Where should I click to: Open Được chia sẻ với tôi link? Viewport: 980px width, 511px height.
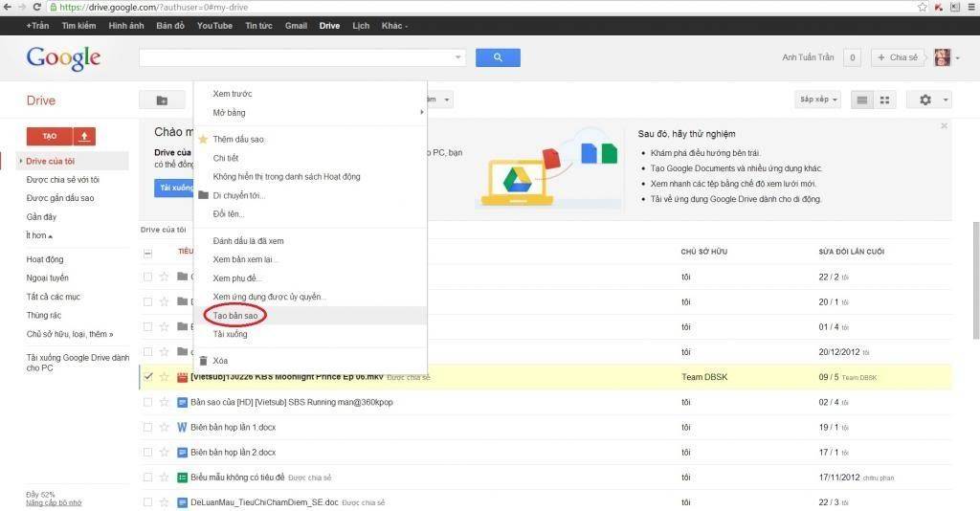click(x=62, y=179)
